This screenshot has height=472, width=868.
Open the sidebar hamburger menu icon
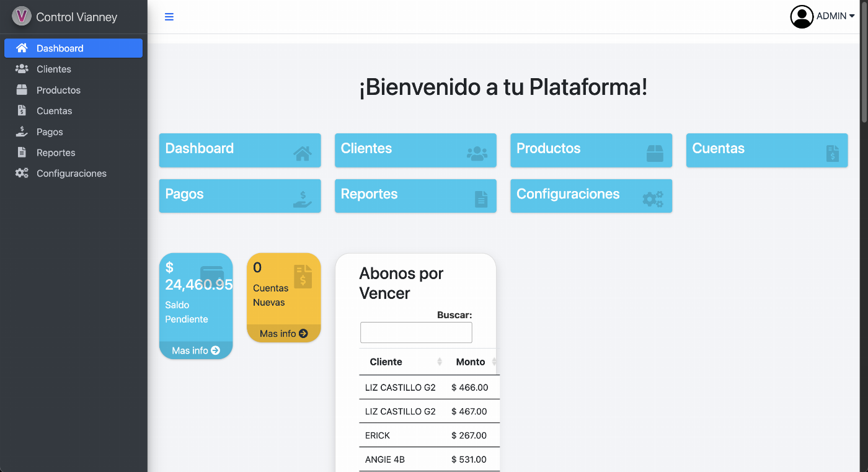pyautogui.click(x=169, y=17)
